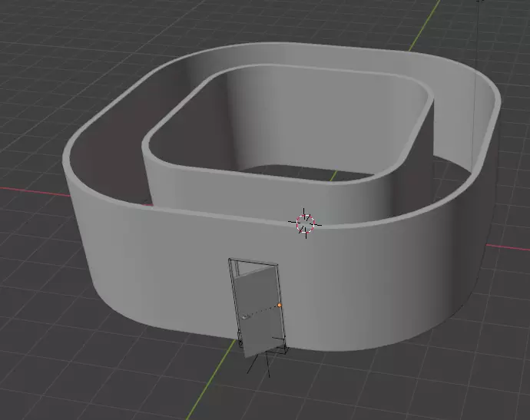Screen dimensions: 530x420
Task: Click the transom gap above door panel
Action: click(x=250, y=268)
